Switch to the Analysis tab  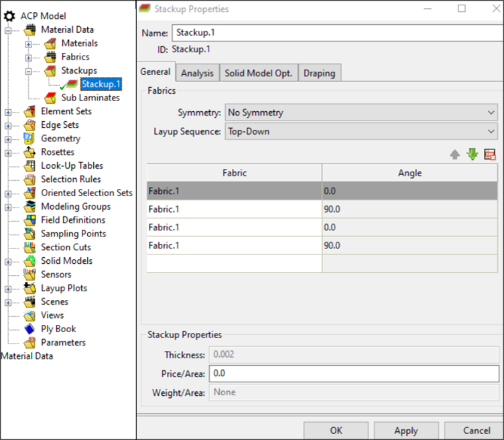point(197,73)
